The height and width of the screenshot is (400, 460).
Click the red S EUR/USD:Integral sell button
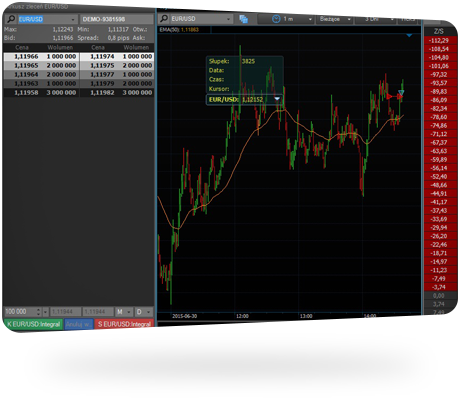124,324
